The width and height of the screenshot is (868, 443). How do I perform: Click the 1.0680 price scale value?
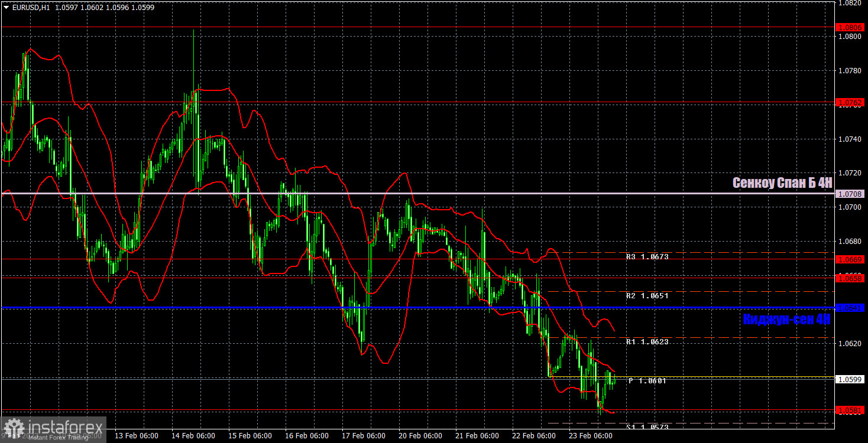pyautogui.click(x=850, y=242)
